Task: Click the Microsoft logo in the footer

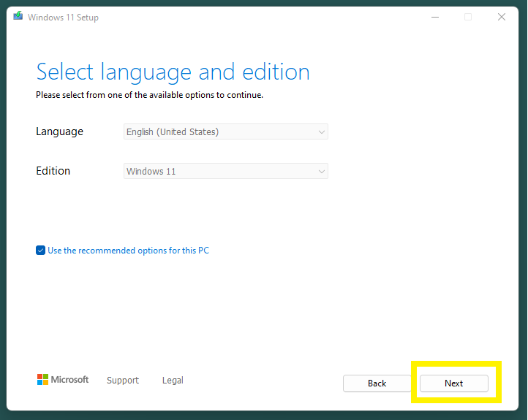Action: [x=63, y=380]
